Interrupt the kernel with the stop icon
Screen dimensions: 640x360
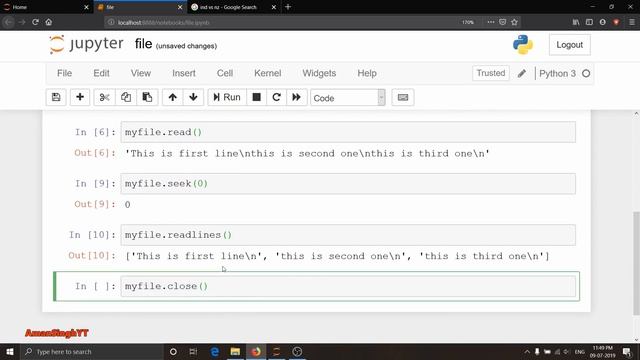pos(257,97)
